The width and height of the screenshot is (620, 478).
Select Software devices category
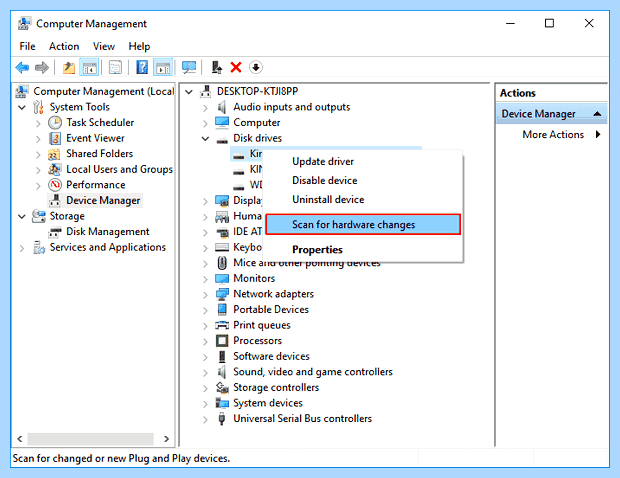(x=271, y=356)
